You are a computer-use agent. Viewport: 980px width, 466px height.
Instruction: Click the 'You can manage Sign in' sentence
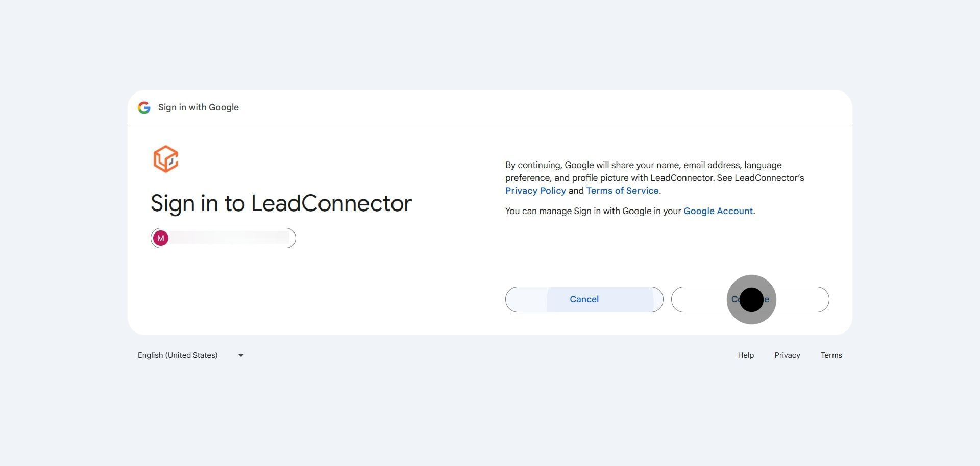pyautogui.click(x=630, y=211)
